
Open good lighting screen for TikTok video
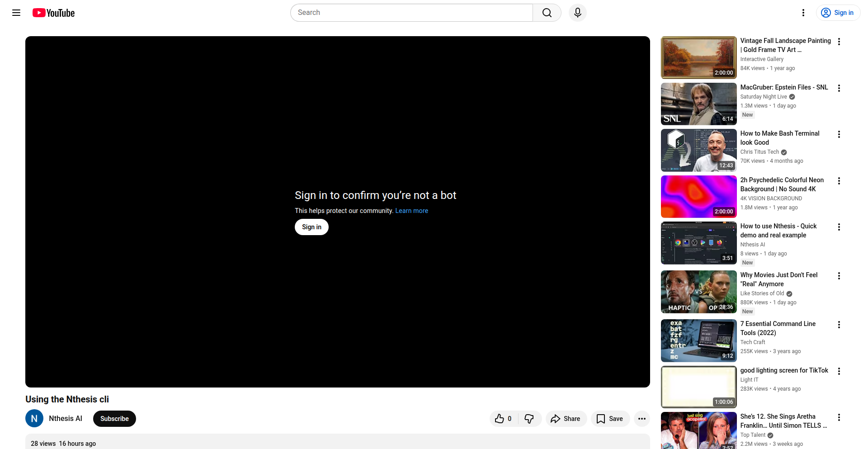699,387
